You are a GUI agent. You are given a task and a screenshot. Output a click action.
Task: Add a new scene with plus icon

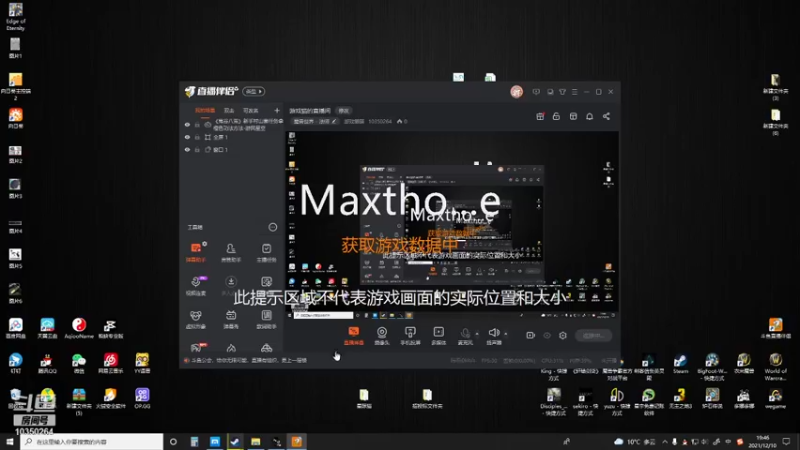click(277, 110)
